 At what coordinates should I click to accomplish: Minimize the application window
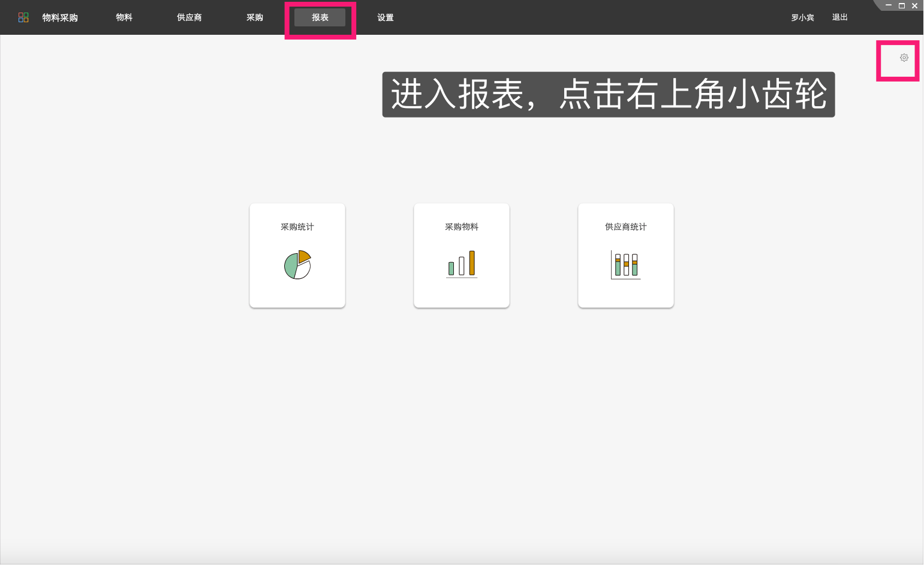click(888, 5)
